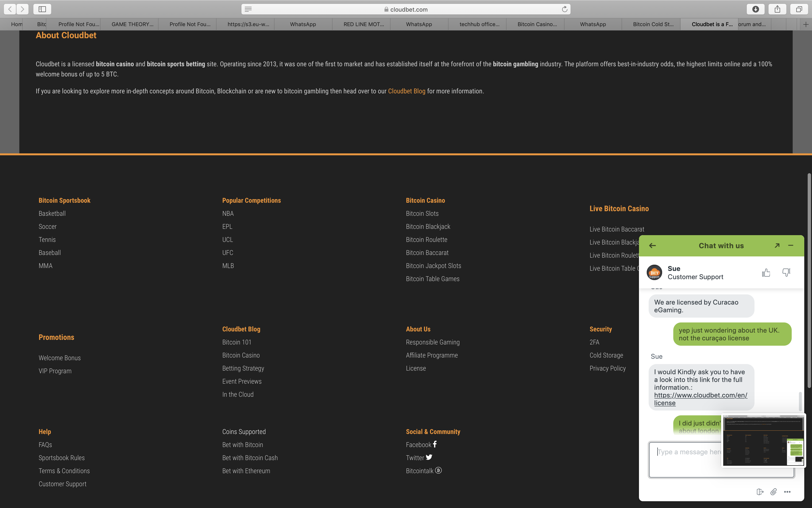
Task: Open the Customer Support link
Action: click(62, 484)
